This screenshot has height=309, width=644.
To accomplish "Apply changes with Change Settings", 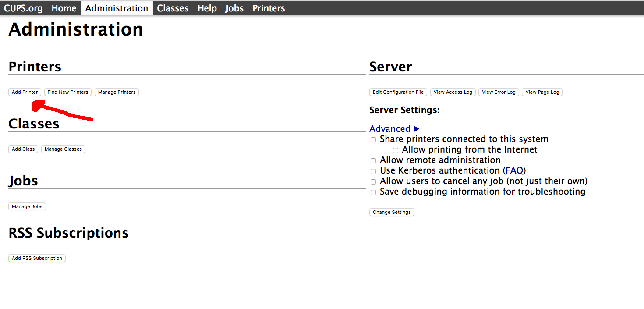I will pyautogui.click(x=392, y=212).
